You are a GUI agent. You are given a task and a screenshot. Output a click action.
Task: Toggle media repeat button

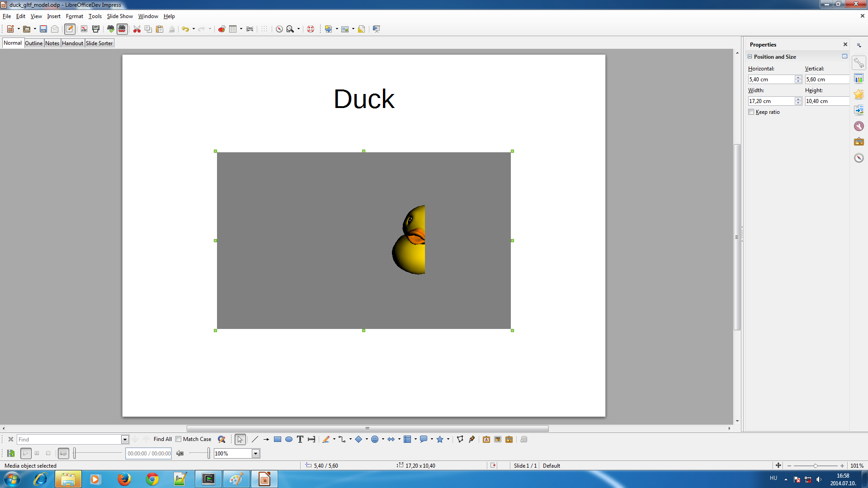pyautogui.click(x=63, y=453)
